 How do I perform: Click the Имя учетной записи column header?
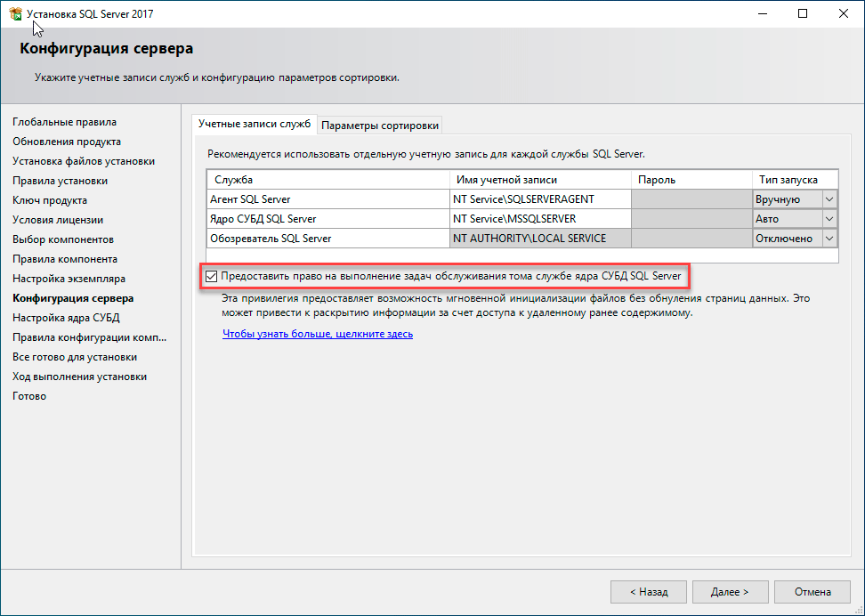tap(539, 180)
